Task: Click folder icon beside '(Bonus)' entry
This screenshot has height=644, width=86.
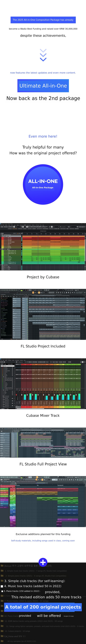Action: pyautogui.click(x=2, y=566)
